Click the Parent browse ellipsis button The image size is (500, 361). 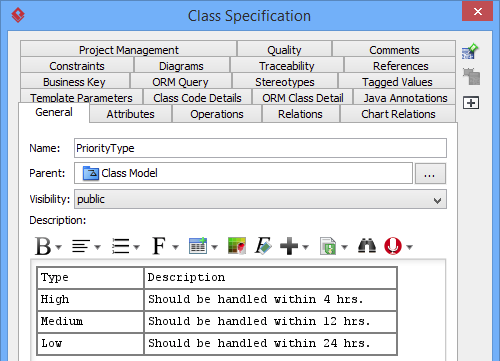point(430,173)
